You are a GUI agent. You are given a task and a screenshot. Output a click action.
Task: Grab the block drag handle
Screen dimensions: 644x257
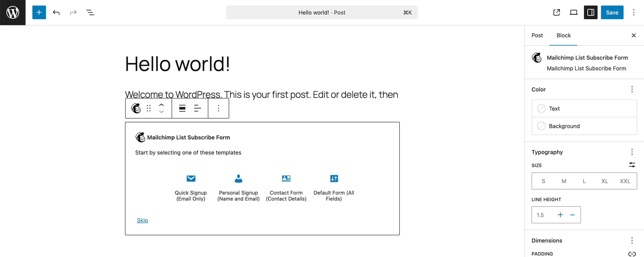pyautogui.click(x=149, y=108)
